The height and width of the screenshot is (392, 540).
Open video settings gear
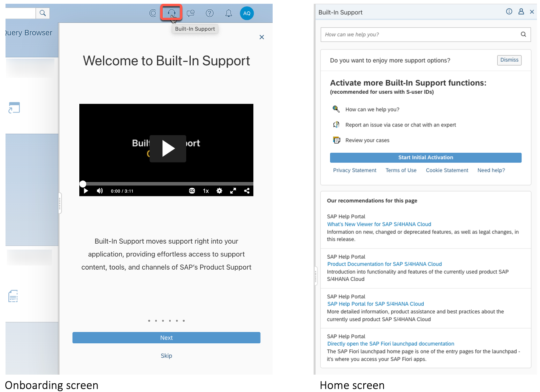219,191
